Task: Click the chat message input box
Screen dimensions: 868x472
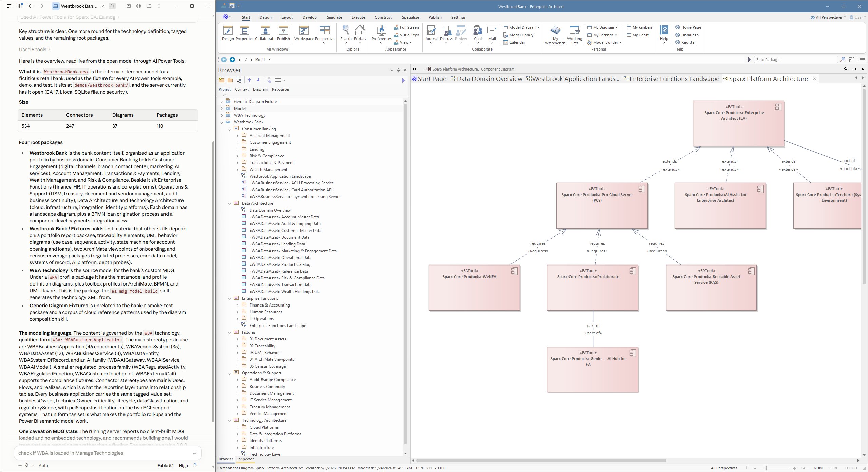Action: pos(108,453)
